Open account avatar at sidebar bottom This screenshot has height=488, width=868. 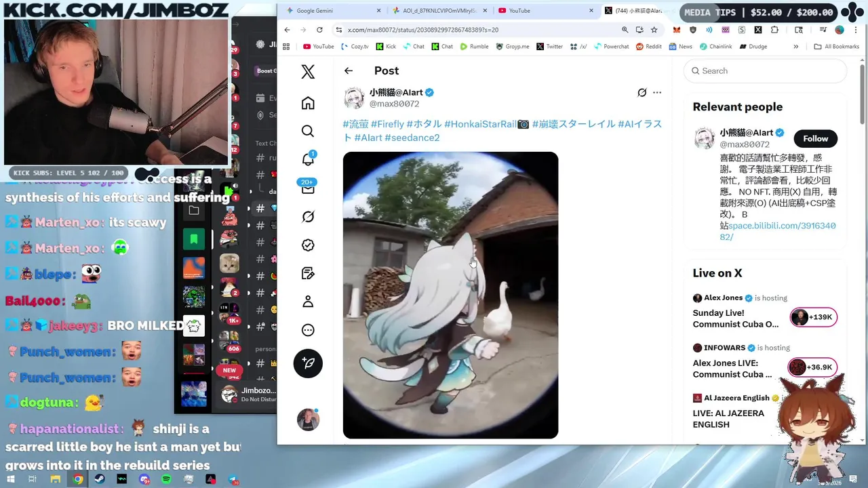tap(308, 420)
